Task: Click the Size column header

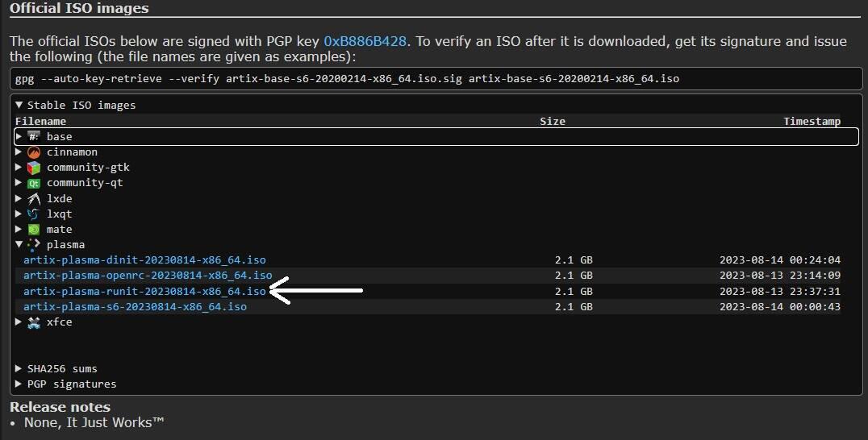Action: tap(553, 122)
